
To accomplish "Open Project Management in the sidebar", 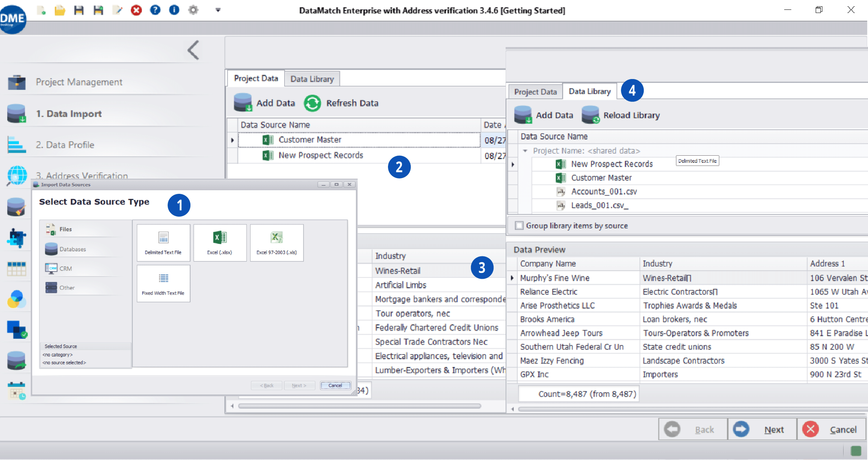I will coord(79,82).
